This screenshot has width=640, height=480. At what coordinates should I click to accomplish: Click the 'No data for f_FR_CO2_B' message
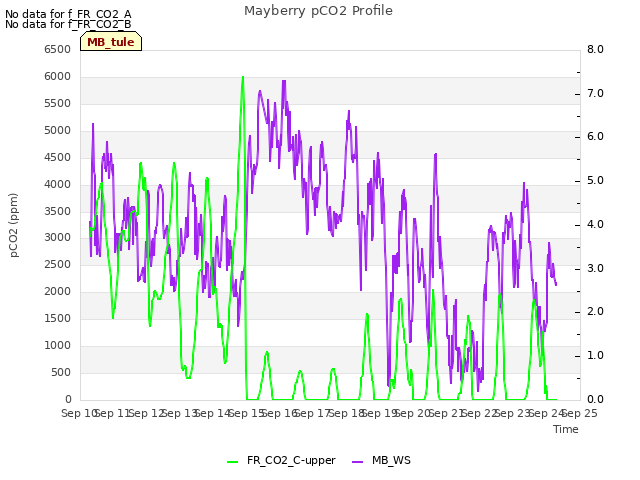tap(68, 24)
